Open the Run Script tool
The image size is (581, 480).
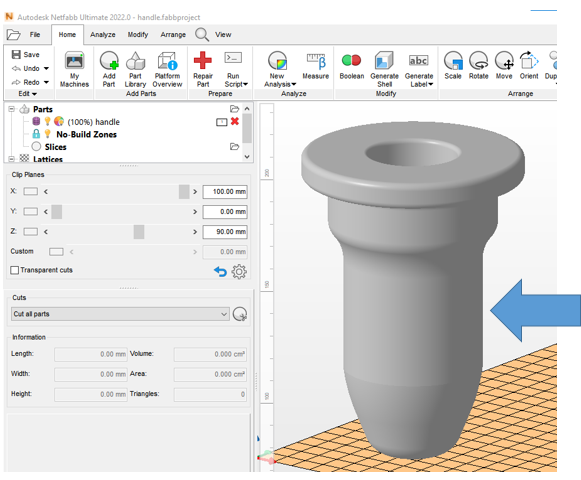[x=236, y=69]
